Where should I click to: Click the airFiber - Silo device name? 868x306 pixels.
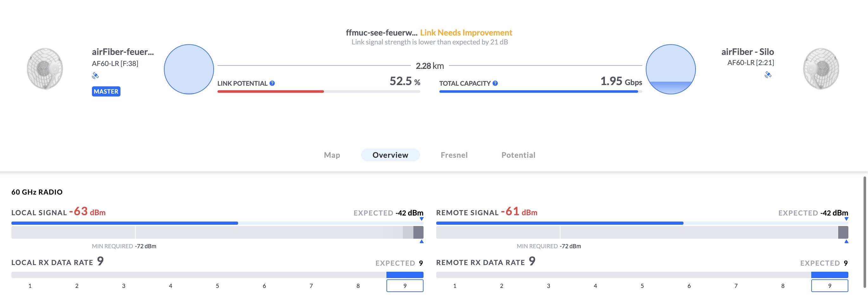(x=747, y=52)
